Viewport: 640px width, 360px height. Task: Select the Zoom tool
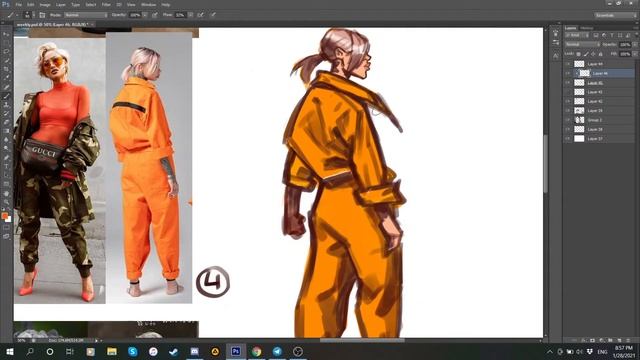point(6,202)
